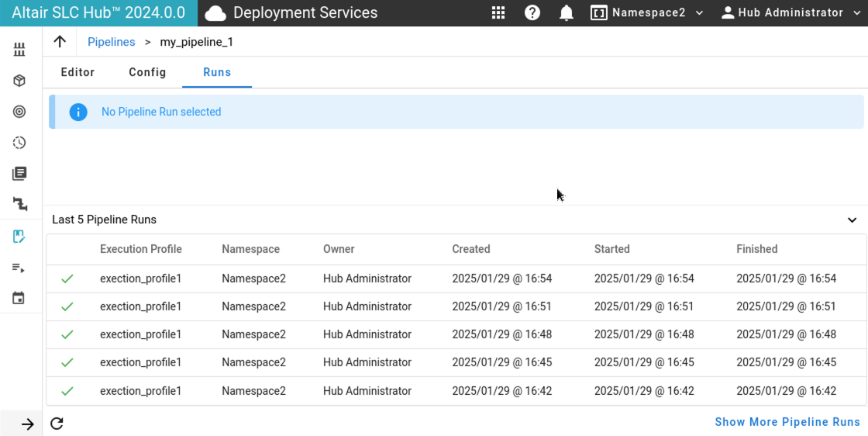Switch to the Config tab
Viewport: 868px width, 436px height.
(147, 72)
